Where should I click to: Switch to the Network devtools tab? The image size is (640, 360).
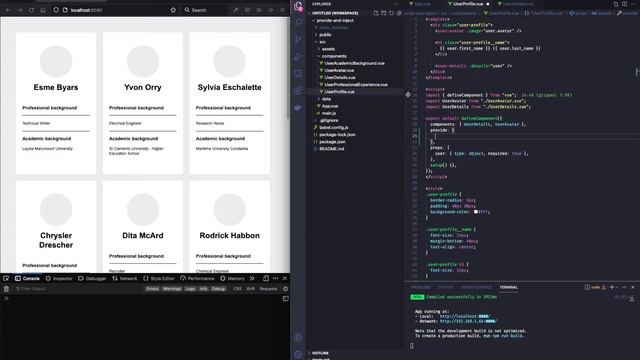[x=124, y=278]
